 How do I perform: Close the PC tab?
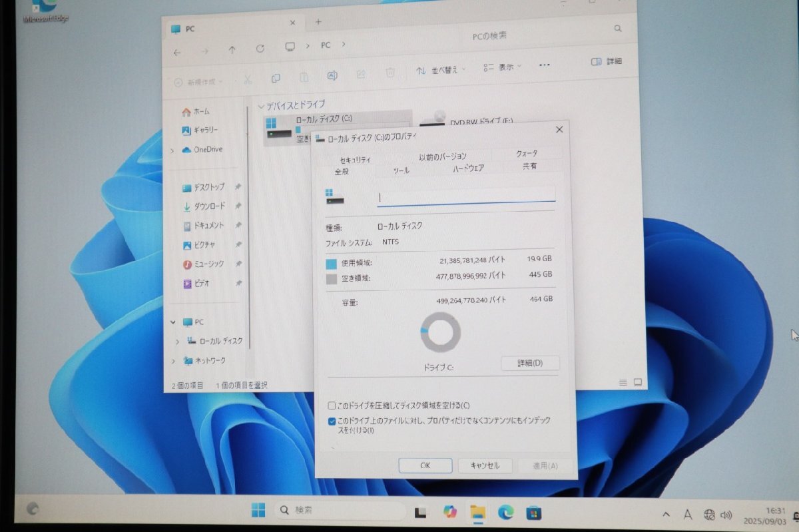[x=292, y=23]
